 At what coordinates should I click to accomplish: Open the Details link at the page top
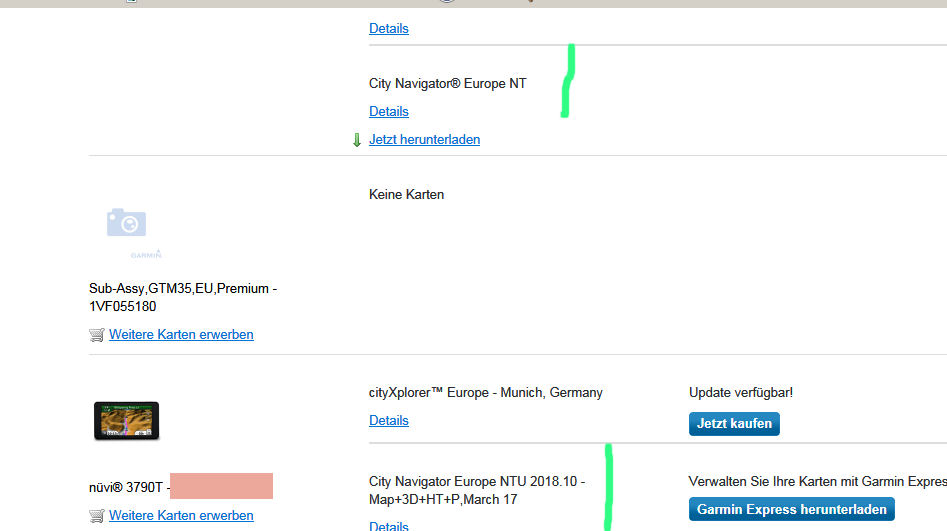click(x=388, y=28)
